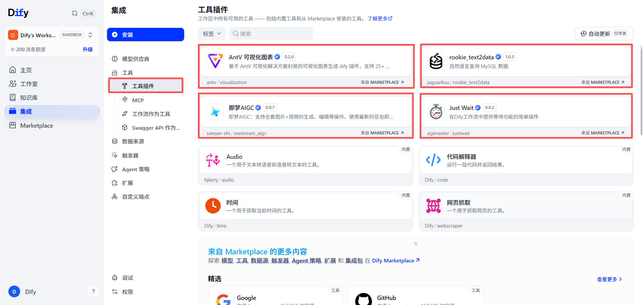This screenshot has width=644, height=305.
Task: Click the Audio tool icon
Action: click(x=213, y=160)
